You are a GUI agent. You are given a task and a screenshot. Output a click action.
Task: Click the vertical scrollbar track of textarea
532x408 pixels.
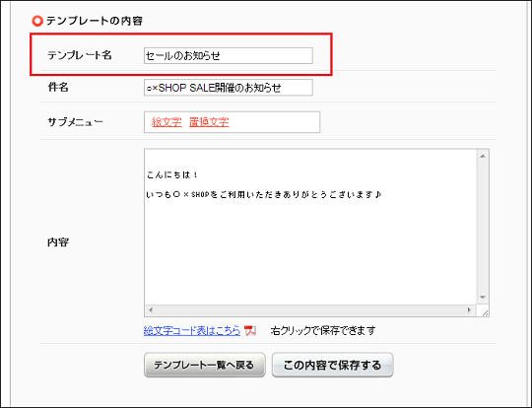click(x=483, y=227)
